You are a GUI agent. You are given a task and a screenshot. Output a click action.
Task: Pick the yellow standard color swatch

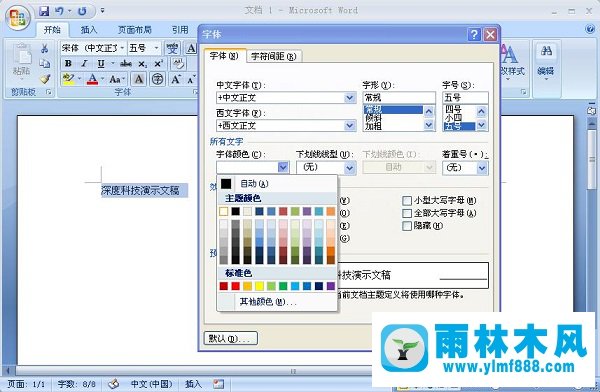tap(259, 286)
